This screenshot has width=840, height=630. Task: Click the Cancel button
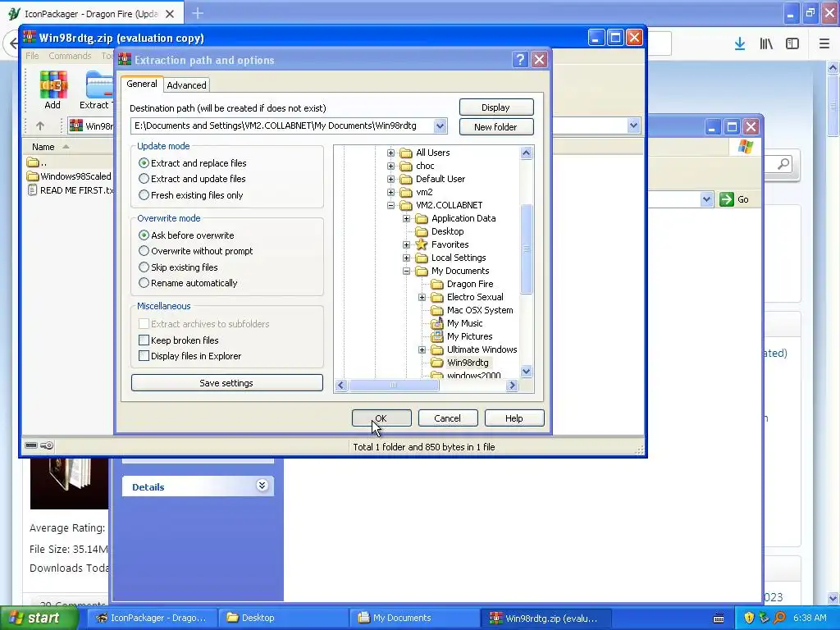(x=448, y=418)
